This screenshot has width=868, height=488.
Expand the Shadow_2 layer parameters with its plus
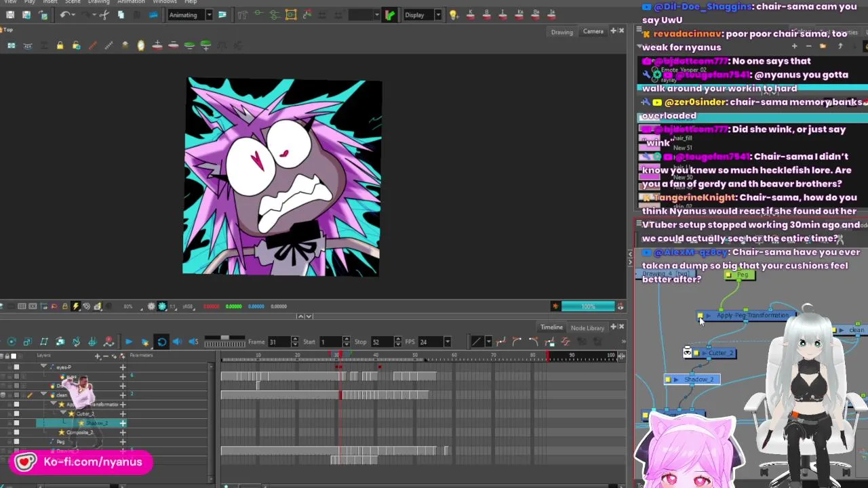[123, 423]
